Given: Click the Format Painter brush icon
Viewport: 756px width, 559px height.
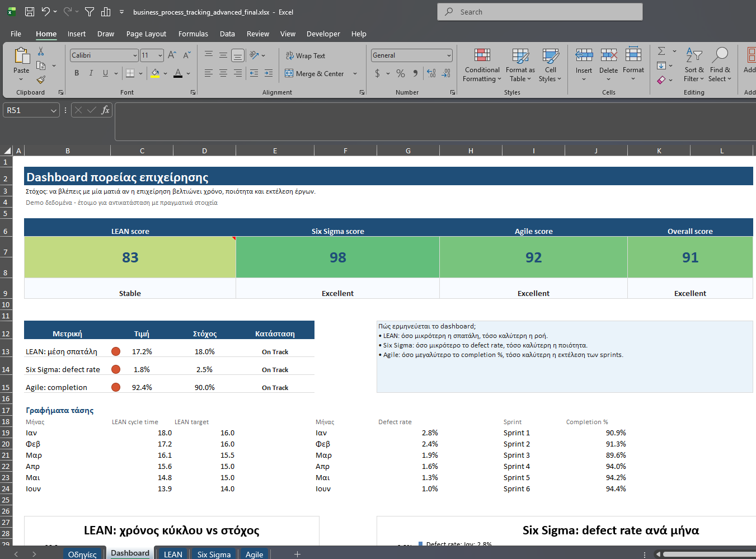Looking at the screenshot, I should tap(41, 79).
